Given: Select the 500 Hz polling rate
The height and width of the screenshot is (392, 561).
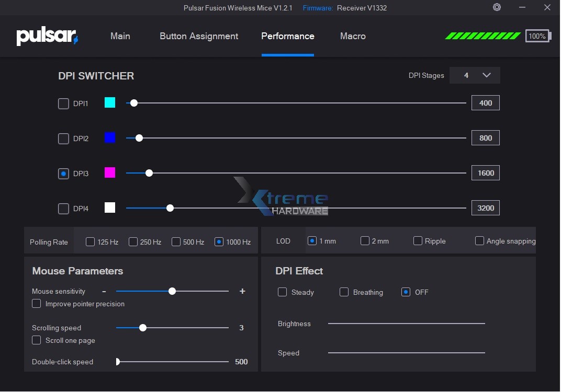Looking at the screenshot, I should [176, 242].
